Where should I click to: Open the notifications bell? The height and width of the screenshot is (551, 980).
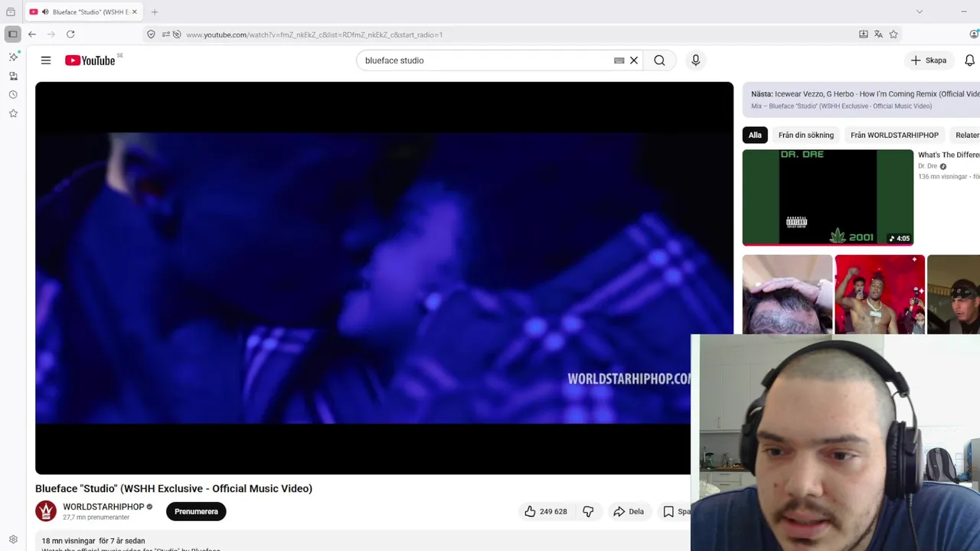(969, 60)
